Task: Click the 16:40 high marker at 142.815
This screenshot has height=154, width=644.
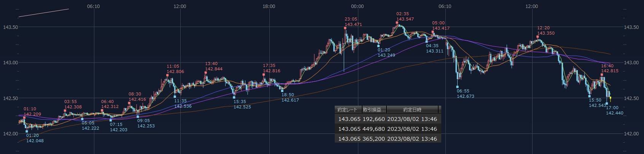Action: tap(602, 75)
